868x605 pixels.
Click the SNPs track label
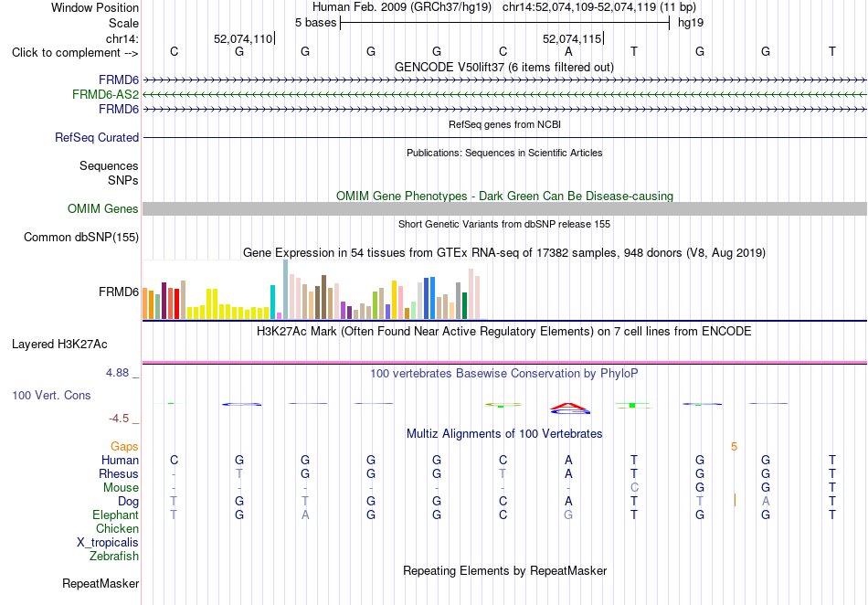[x=123, y=180]
